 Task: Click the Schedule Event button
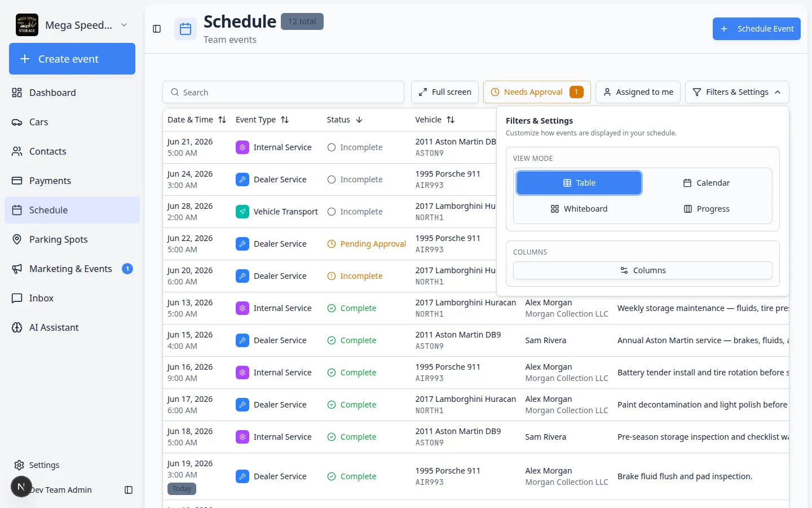pos(757,29)
